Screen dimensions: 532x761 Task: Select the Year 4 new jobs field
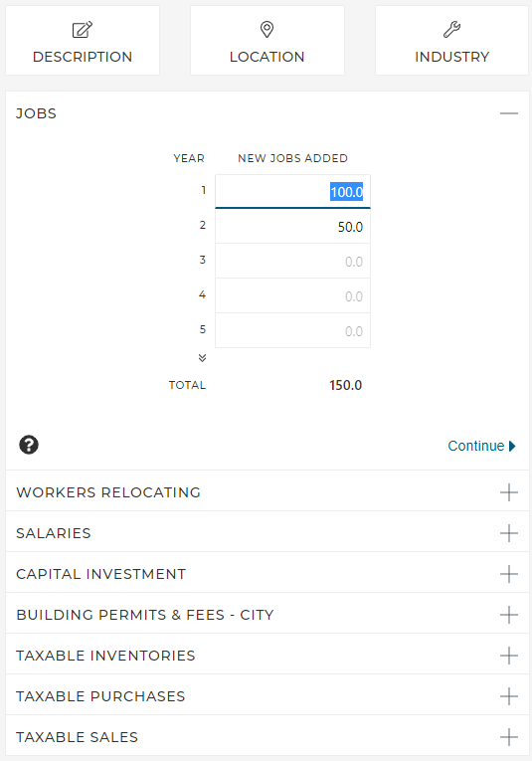[x=293, y=296]
